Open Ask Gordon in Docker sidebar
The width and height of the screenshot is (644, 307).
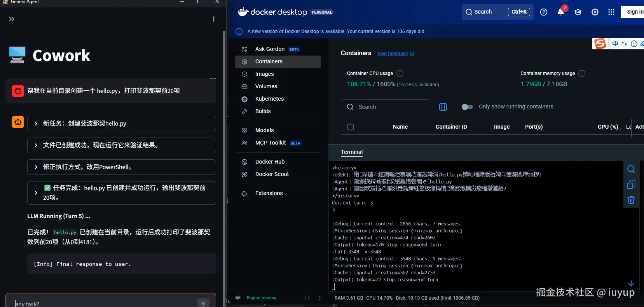click(278, 49)
